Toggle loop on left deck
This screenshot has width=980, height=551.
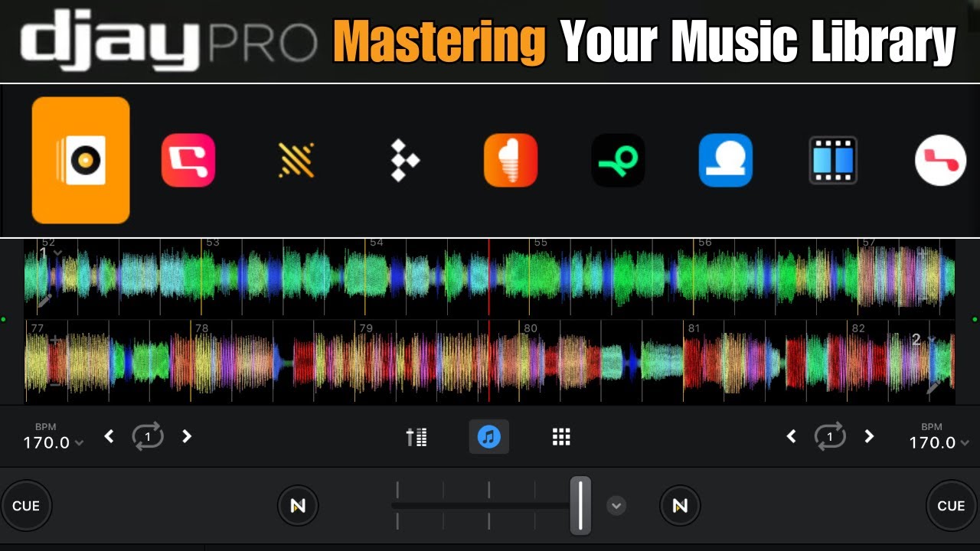coord(148,437)
